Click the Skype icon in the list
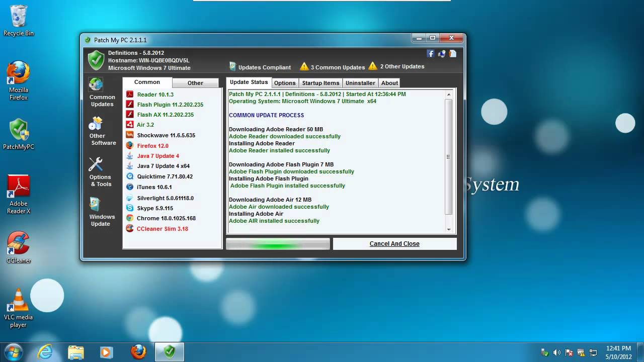The width and height of the screenshot is (644, 362). (x=130, y=208)
